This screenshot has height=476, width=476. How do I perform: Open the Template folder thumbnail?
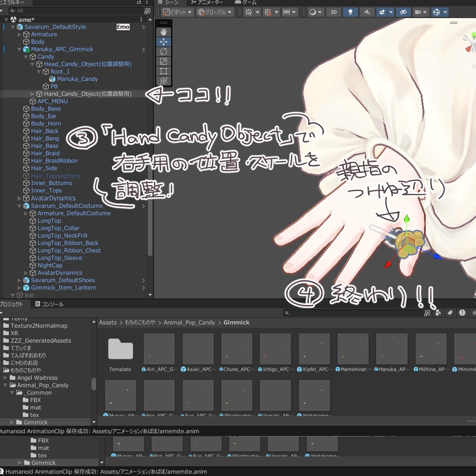(x=120, y=349)
